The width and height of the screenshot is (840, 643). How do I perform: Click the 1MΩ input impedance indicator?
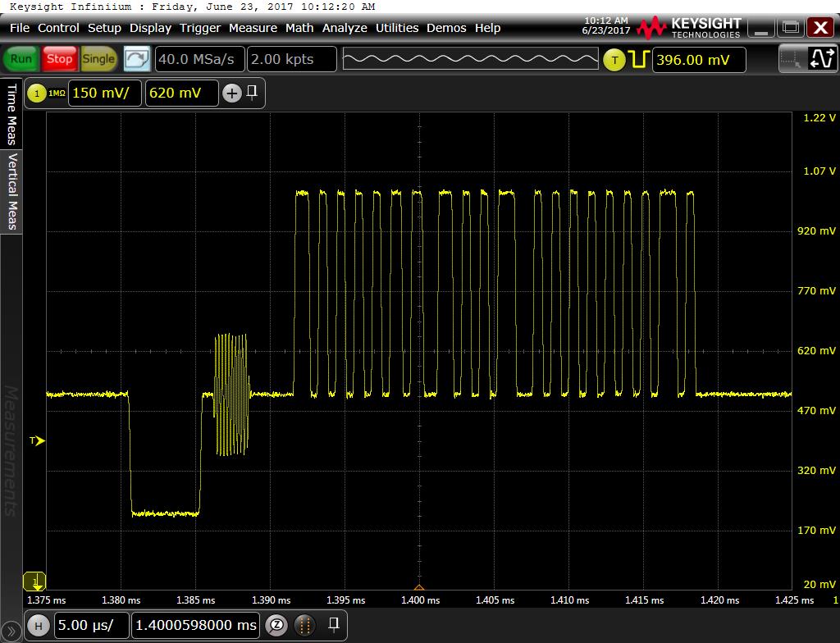click(57, 93)
